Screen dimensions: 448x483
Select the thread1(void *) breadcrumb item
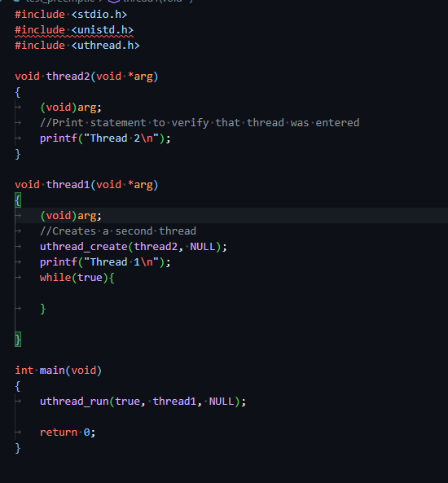pyautogui.click(x=157, y=1)
